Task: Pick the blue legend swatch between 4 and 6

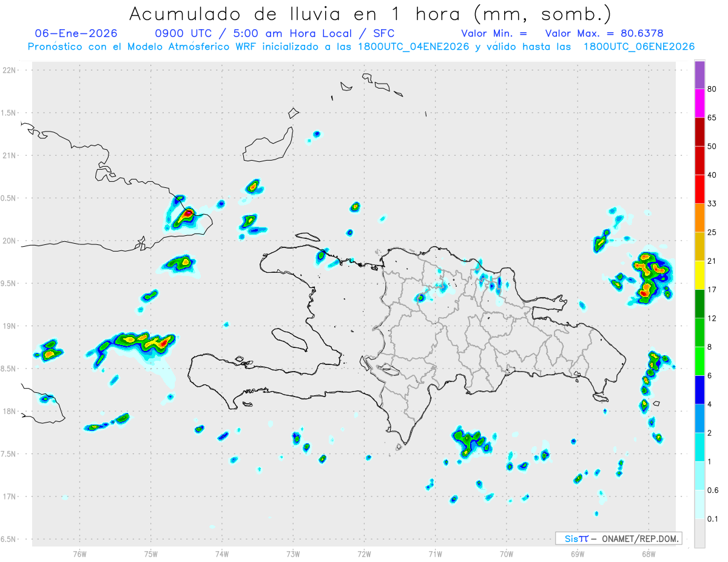Action: coord(699,390)
